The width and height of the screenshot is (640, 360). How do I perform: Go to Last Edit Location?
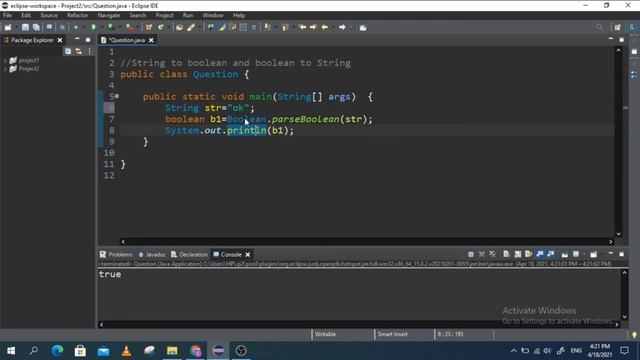302,27
